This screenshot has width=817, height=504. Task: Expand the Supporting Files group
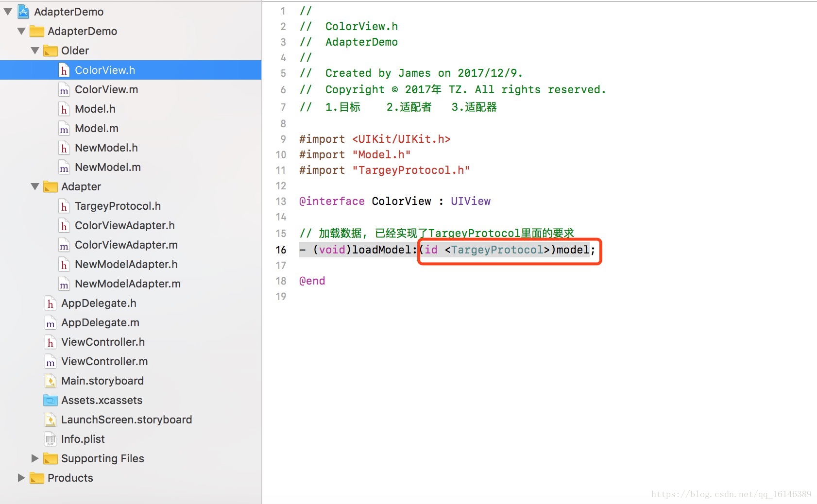tap(35, 458)
